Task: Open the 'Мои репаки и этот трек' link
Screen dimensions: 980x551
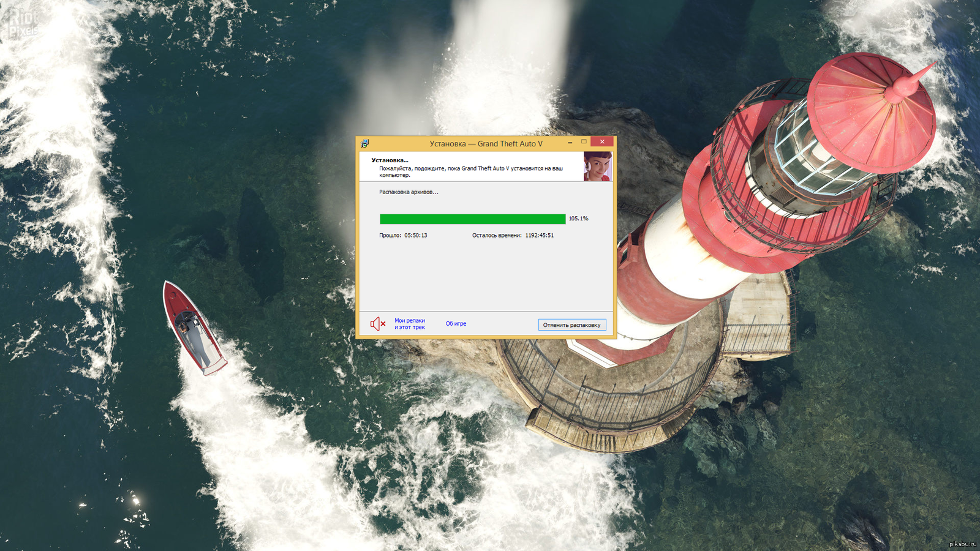Action: [x=410, y=324]
